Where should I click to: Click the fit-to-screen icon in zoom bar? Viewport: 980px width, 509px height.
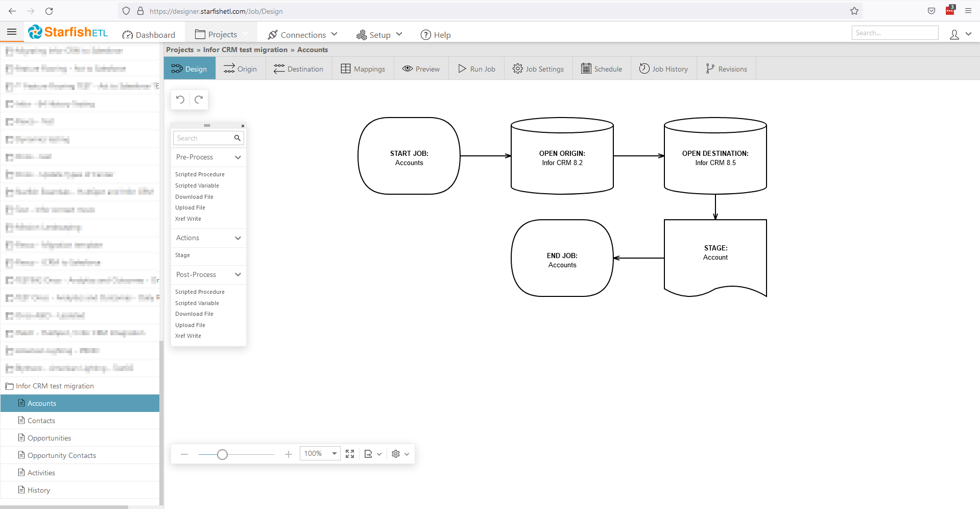click(350, 454)
